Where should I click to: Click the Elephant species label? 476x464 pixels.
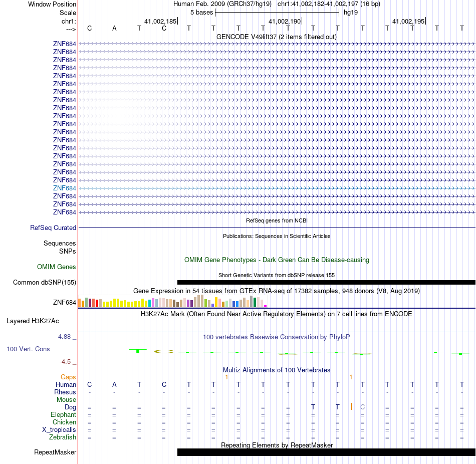click(x=64, y=415)
